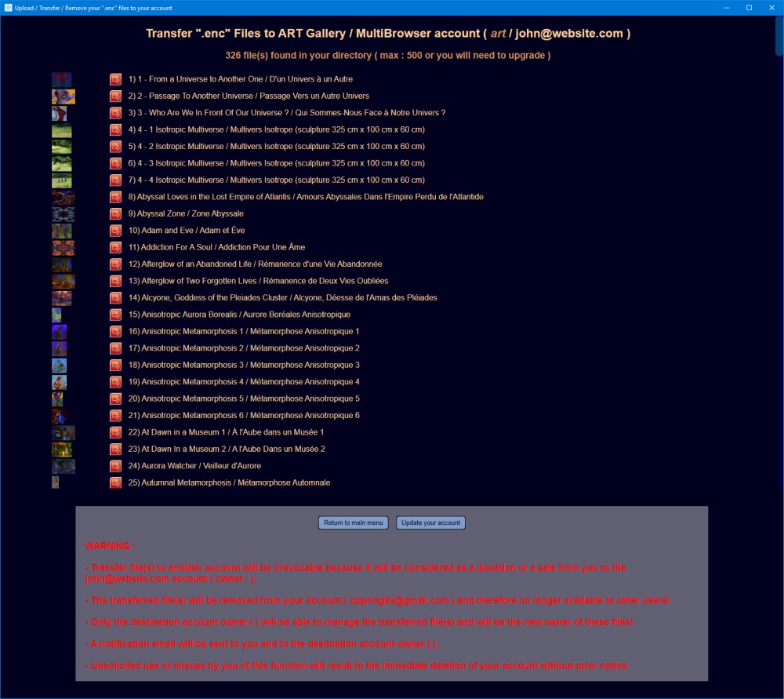The width and height of the screenshot is (784, 699).
Task: Select text '15) Anisotropic Aurora Borealis'
Action: coord(183,315)
